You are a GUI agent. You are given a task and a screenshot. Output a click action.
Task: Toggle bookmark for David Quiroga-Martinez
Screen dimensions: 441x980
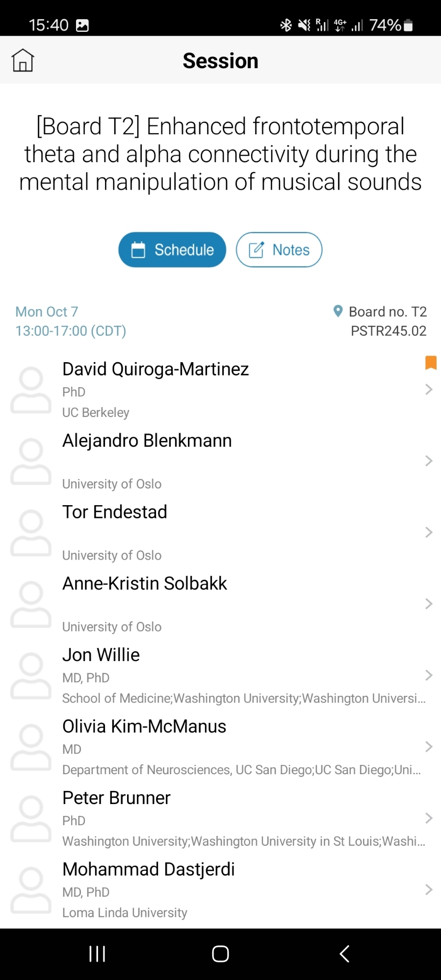[430, 363]
